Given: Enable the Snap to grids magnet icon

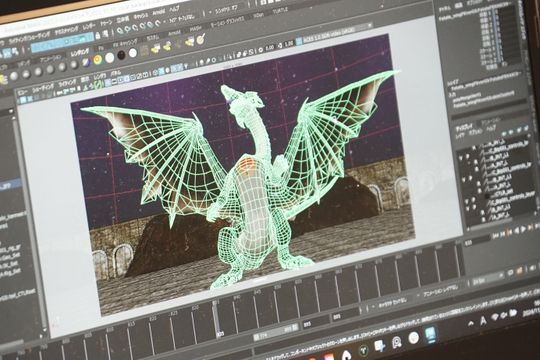Looking at the screenshot, I should 120,31.
